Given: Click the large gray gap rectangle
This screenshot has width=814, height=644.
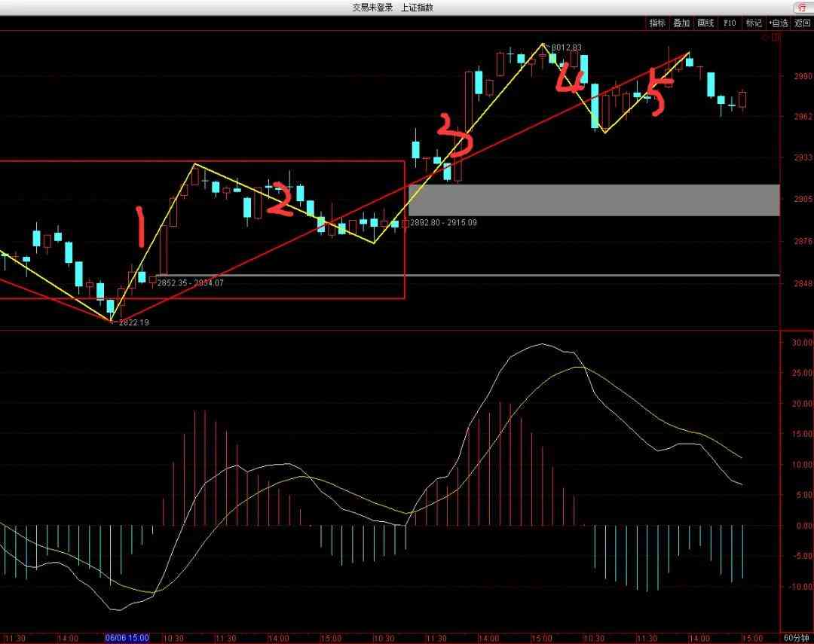Looking at the screenshot, I should (593, 200).
